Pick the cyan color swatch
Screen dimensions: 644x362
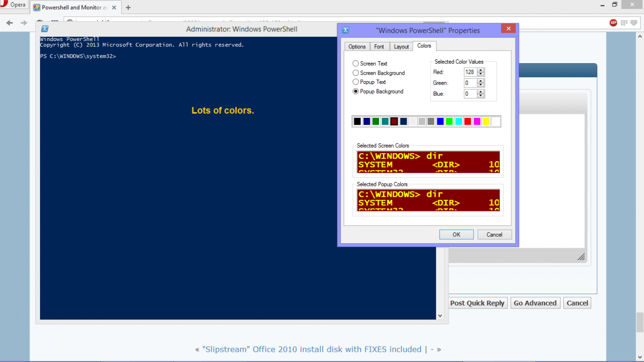coord(459,122)
